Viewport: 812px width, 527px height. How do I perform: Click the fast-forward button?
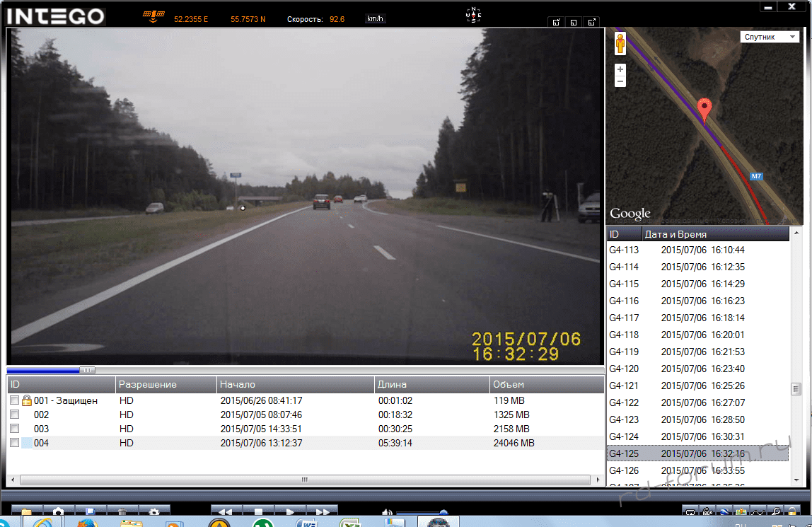pos(322,511)
